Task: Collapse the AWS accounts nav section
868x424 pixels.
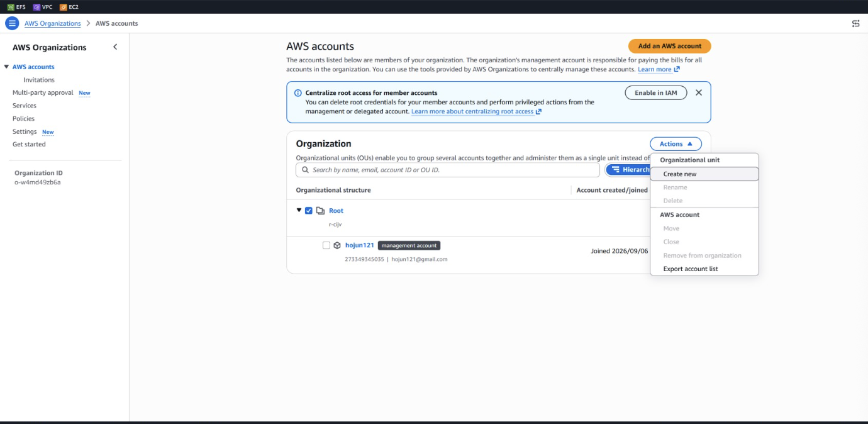Action: tap(6, 67)
